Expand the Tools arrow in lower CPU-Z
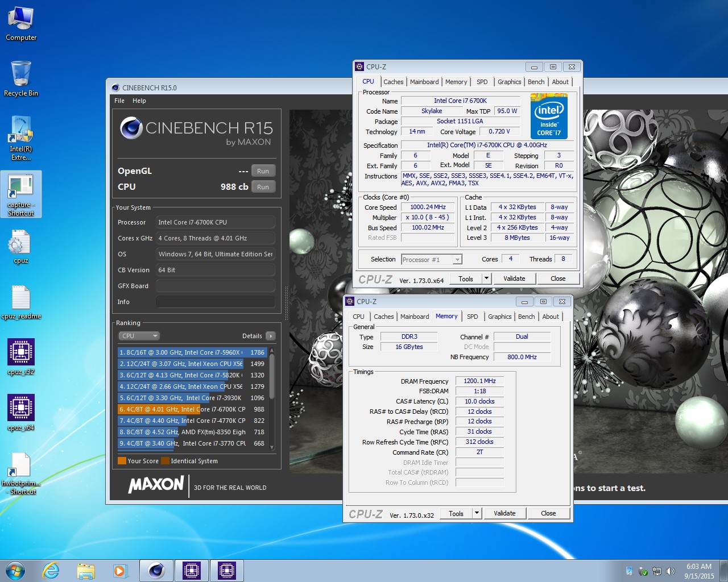728x582 pixels. coord(477,513)
